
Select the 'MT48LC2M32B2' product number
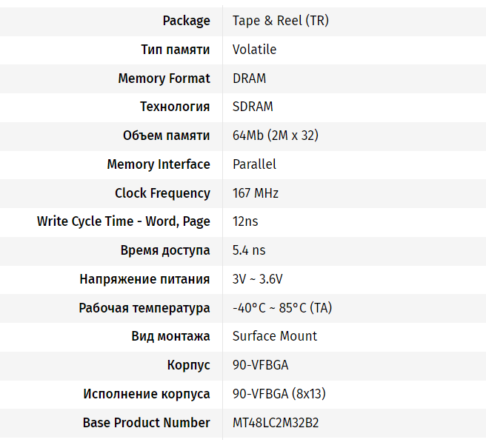(276, 423)
